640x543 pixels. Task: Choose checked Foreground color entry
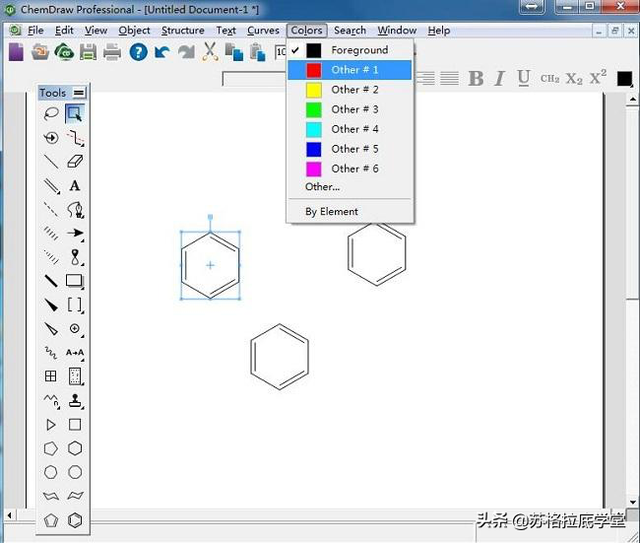click(x=350, y=50)
